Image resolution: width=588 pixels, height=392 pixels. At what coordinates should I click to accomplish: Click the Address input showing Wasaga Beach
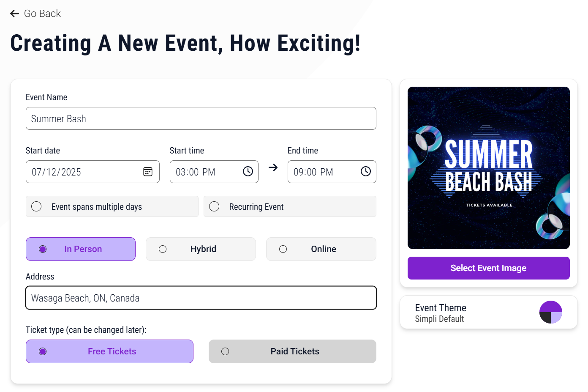click(201, 298)
